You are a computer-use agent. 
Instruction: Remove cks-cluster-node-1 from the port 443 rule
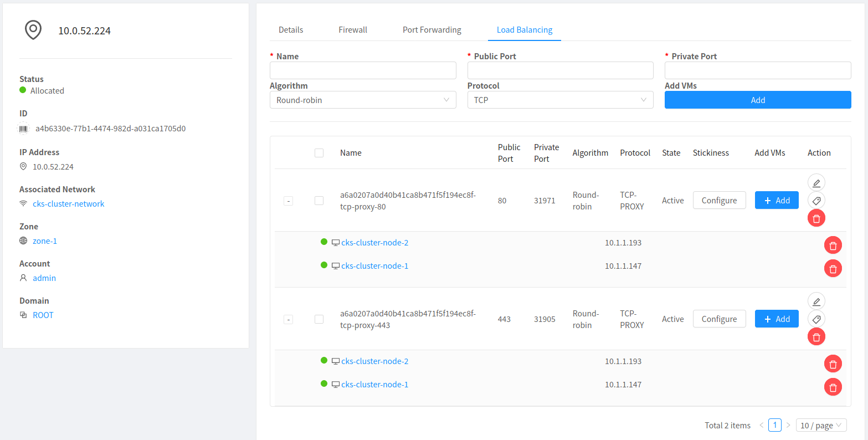click(x=833, y=387)
